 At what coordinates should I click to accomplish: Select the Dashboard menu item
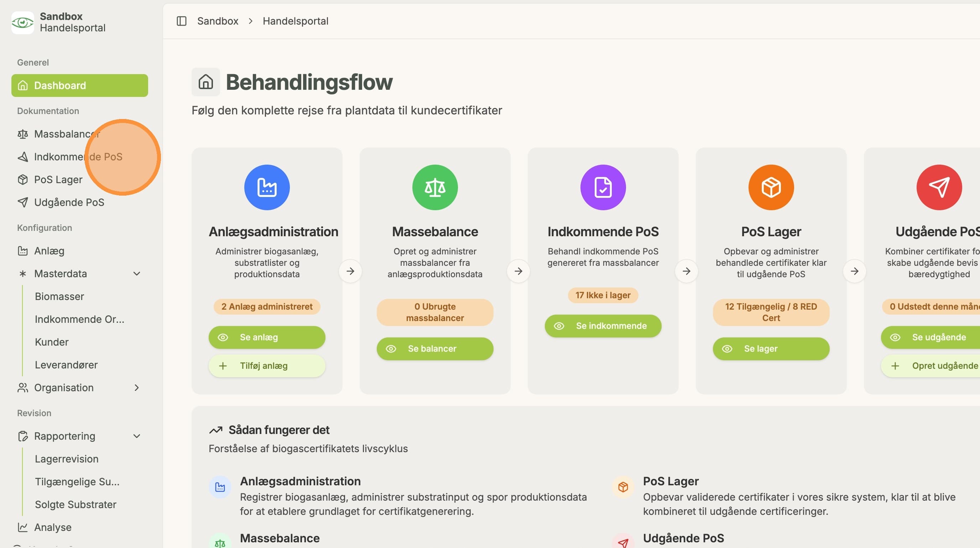[x=79, y=85]
